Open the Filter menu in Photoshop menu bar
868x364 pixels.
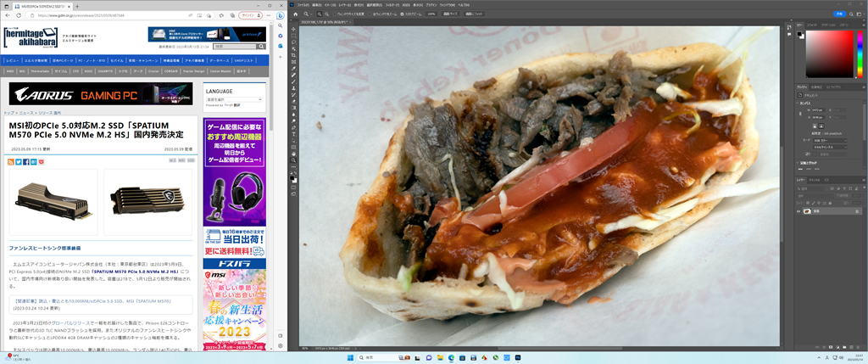(x=392, y=5)
